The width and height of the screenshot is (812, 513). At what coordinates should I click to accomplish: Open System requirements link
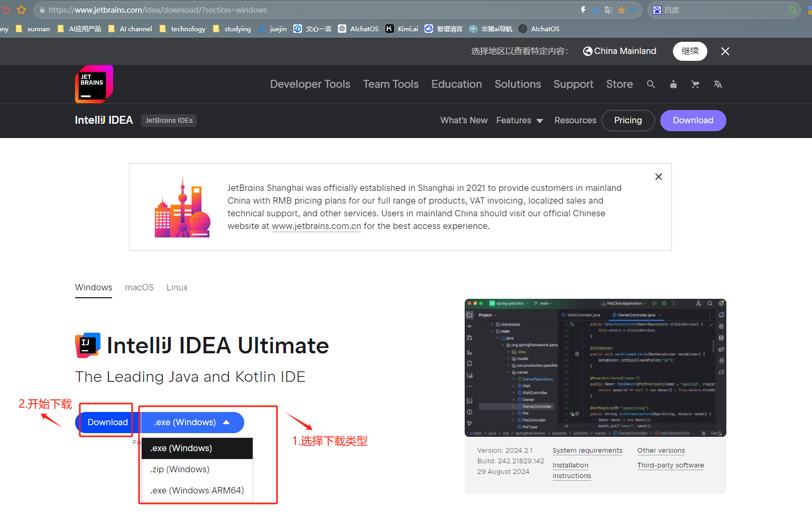tap(587, 451)
